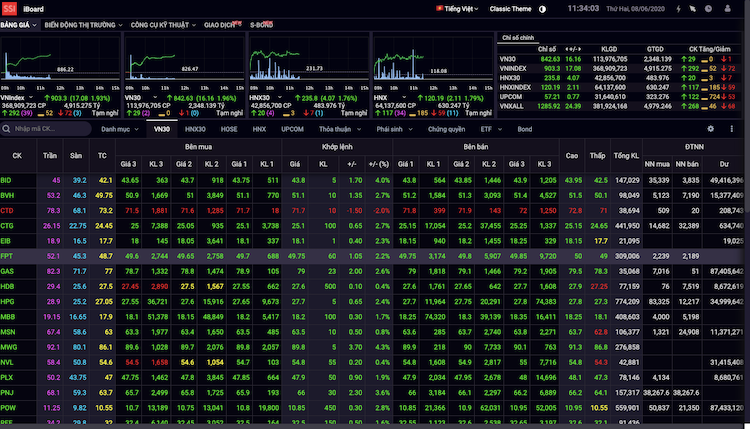Click the +/- (%) column header
This screenshot has width=750, height=429.
coord(378,164)
